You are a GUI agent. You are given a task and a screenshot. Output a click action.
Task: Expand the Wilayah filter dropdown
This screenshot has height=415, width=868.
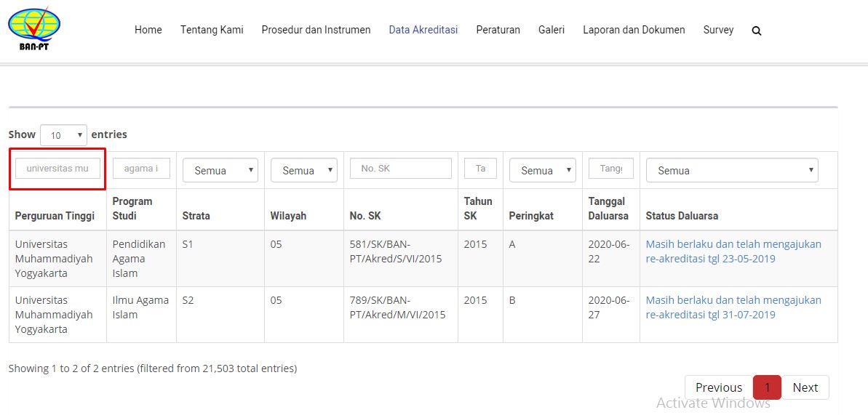pos(304,170)
